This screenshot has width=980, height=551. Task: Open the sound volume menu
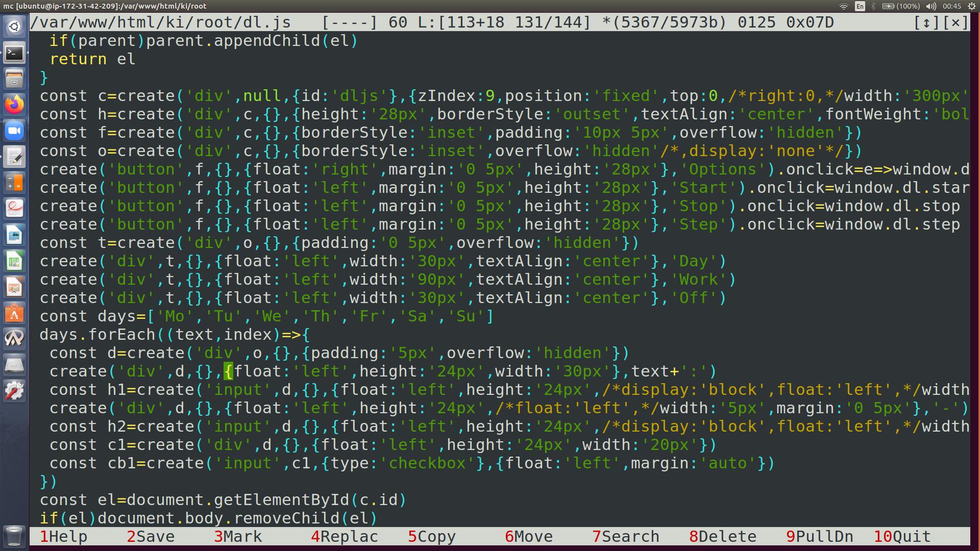point(931,6)
